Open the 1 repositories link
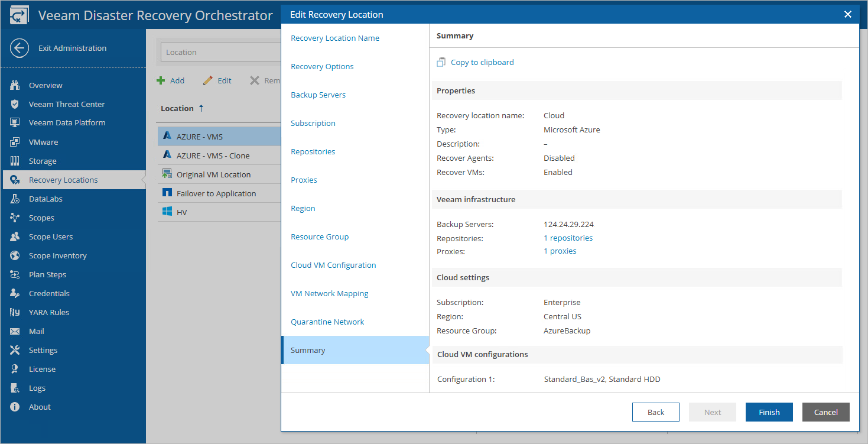Screen dimensions: 868x444 (x=568, y=238)
